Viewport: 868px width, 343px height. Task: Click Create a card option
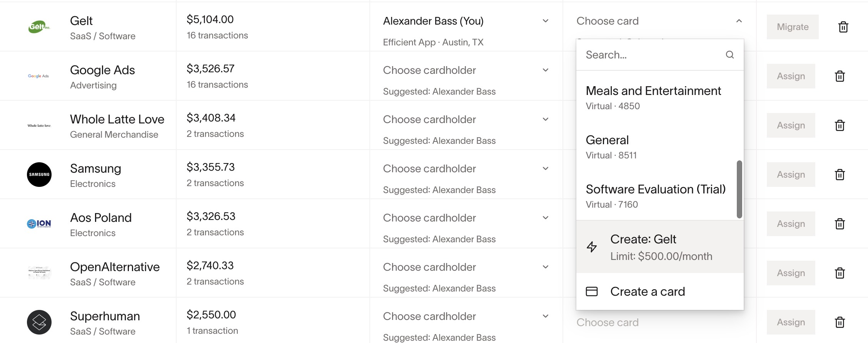pos(660,291)
